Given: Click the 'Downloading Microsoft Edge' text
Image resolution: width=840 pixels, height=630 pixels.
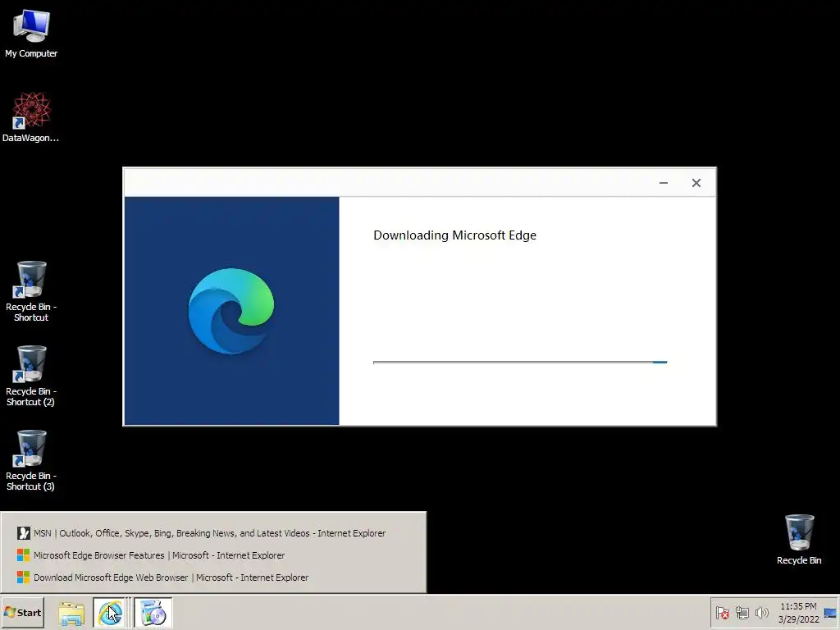Looking at the screenshot, I should pos(454,235).
